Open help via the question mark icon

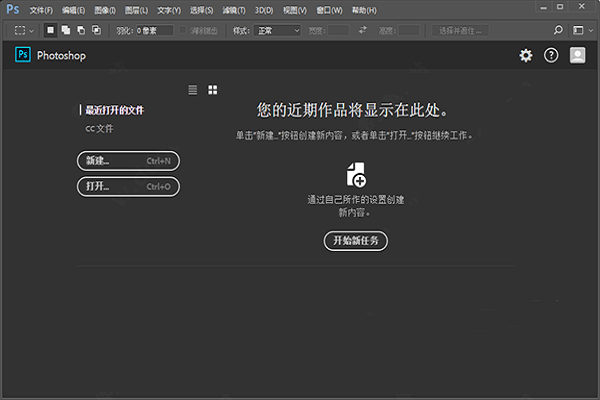(551, 56)
